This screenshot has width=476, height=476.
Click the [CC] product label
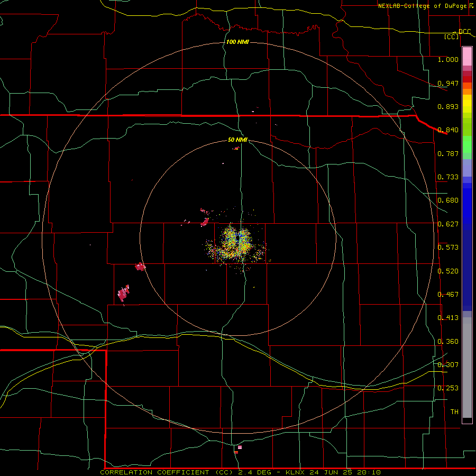coord(452,36)
